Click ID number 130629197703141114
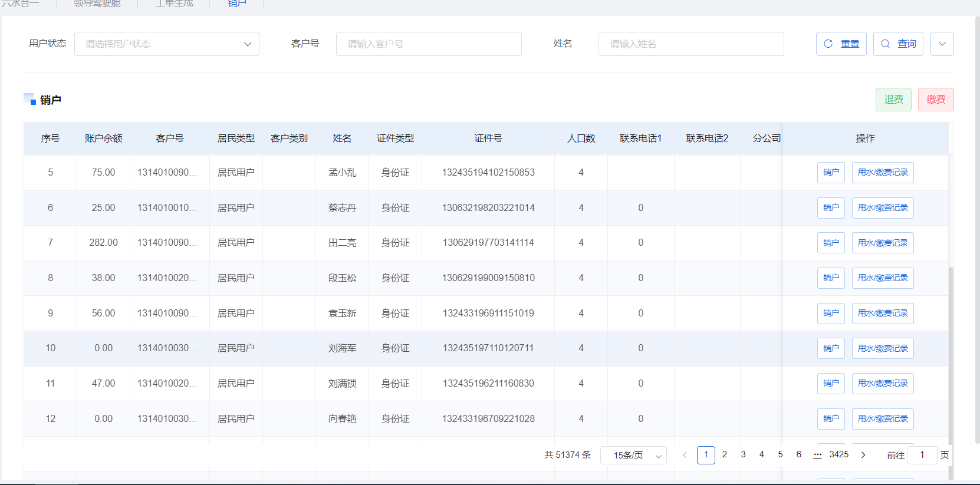 [x=488, y=243]
